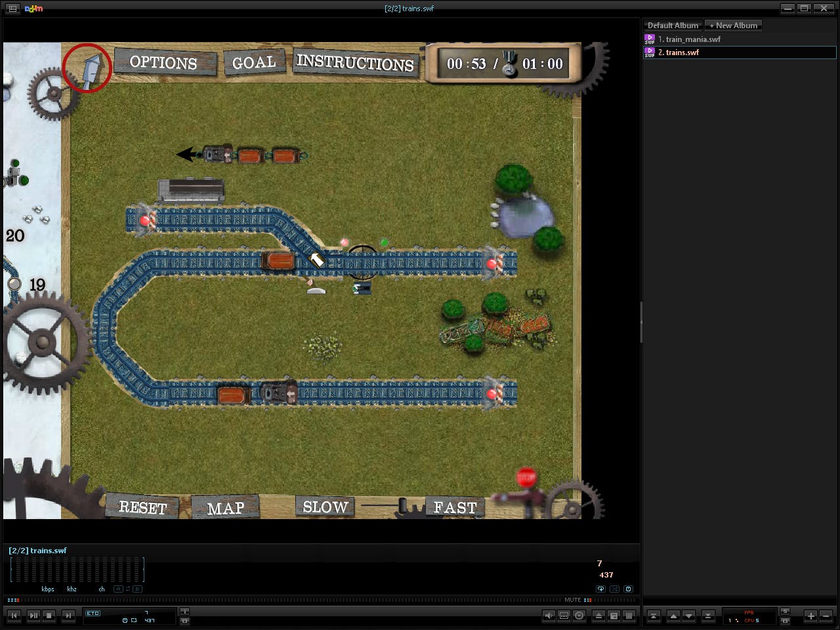The height and width of the screenshot is (630, 840).
Task: Toggle the subtitle caption button
Action: click(x=564, y=616)
